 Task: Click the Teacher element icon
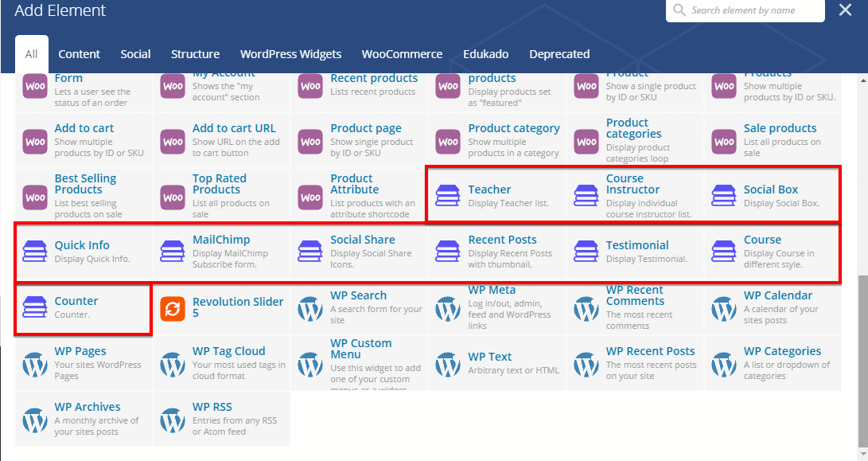pyautogui.click(x=448, y=195)
